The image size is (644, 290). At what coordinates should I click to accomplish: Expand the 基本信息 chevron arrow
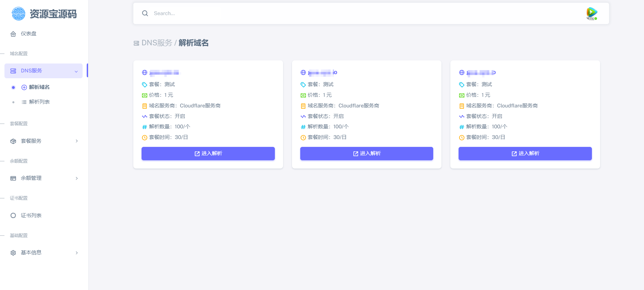coord(77,253)
